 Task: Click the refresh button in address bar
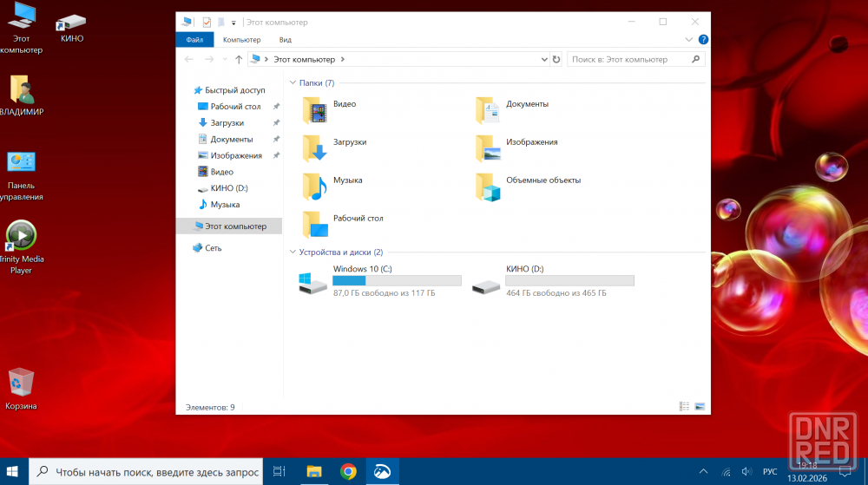pos(556,60)
